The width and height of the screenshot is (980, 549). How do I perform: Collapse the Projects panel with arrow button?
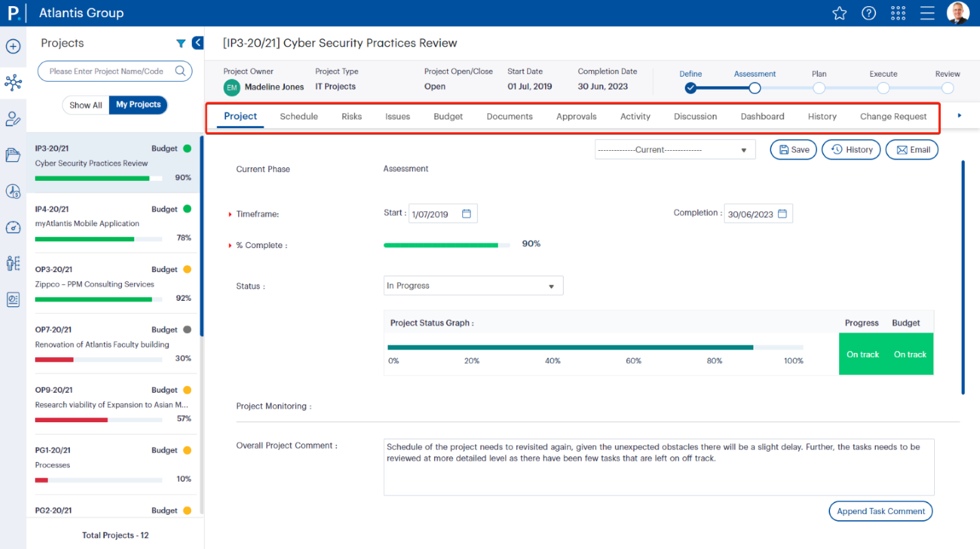(197, 43)
